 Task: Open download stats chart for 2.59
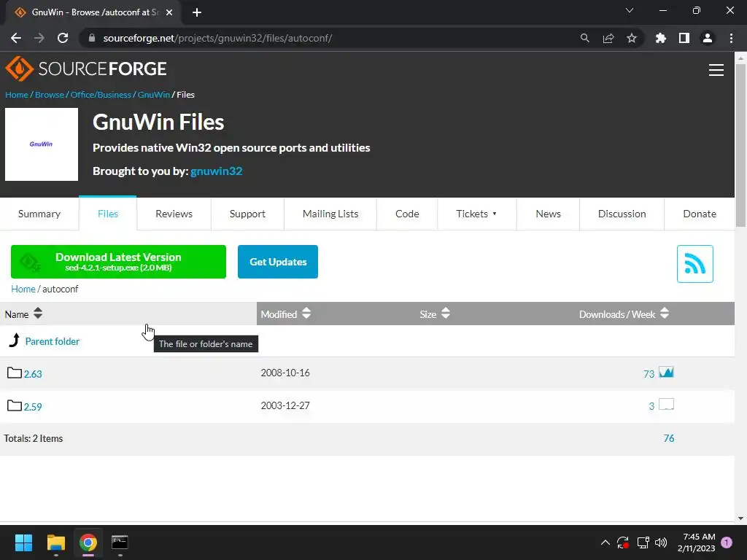pyautogui.click(x=666, y=405)
